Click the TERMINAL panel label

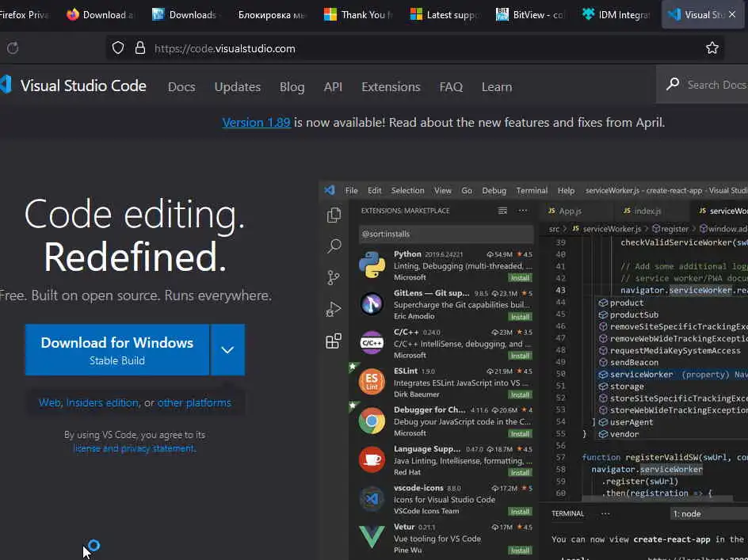pos(567,514)
